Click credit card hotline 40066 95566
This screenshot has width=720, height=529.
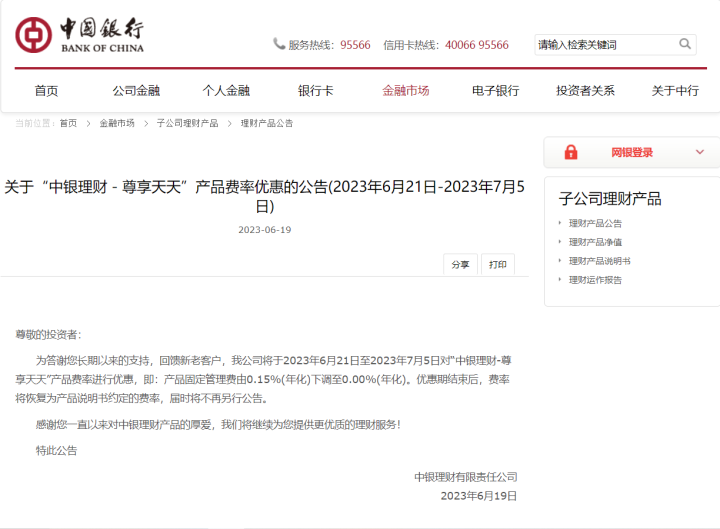click(x=477, y=45)
